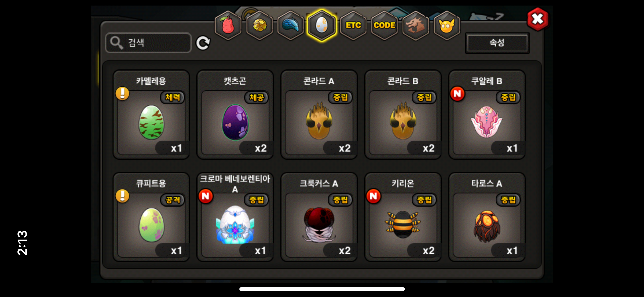Viewport: 644px width, 297px height.
Task: Switch to the CODE tab
Action: (384, 25)
